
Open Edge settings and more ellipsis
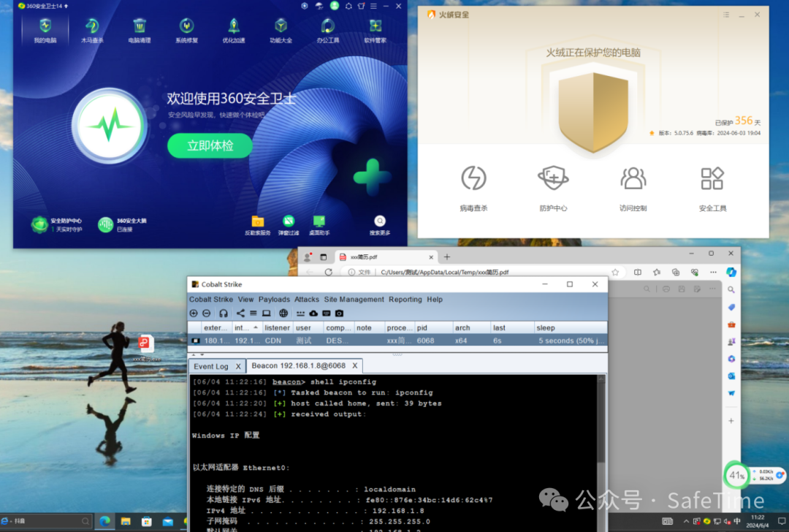713,273
